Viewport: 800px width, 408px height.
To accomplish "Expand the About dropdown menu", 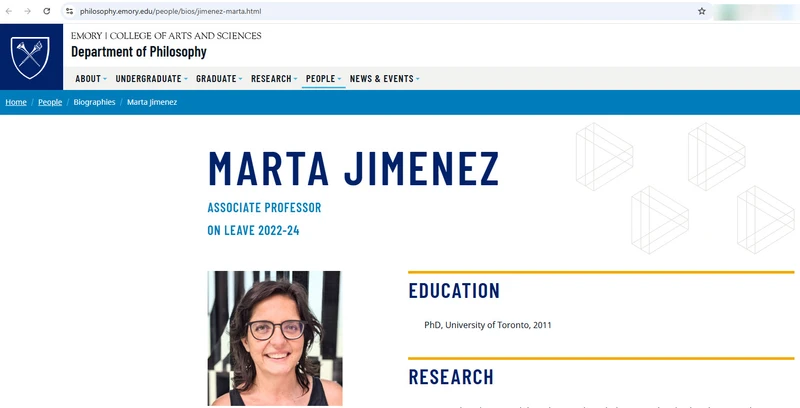I will click(x=91, y=79).
